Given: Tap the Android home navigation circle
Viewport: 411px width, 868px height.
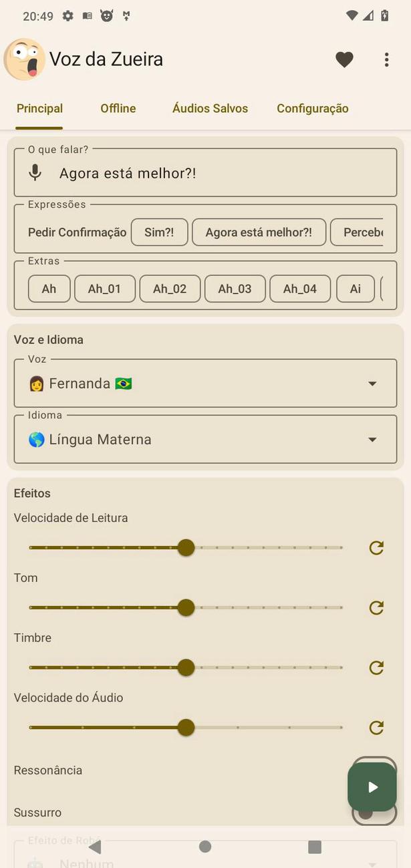Looking at the screenshot, I should [x=205, y=846].
